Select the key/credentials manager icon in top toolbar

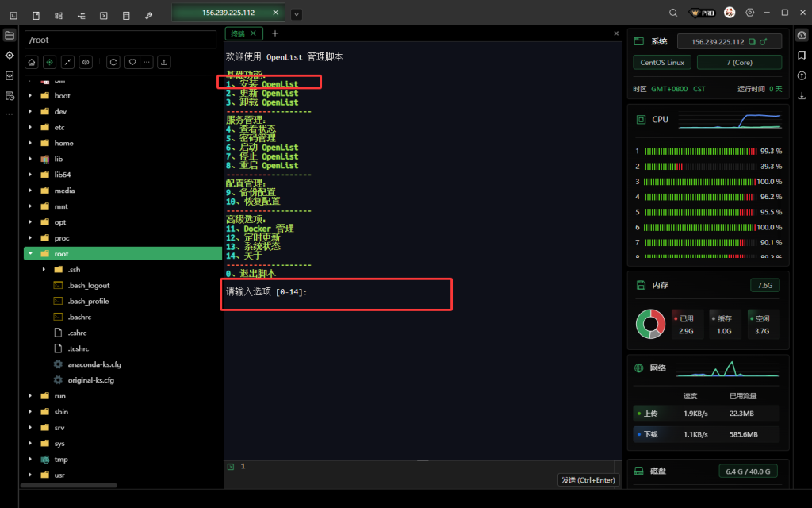[x=147, y=13]
